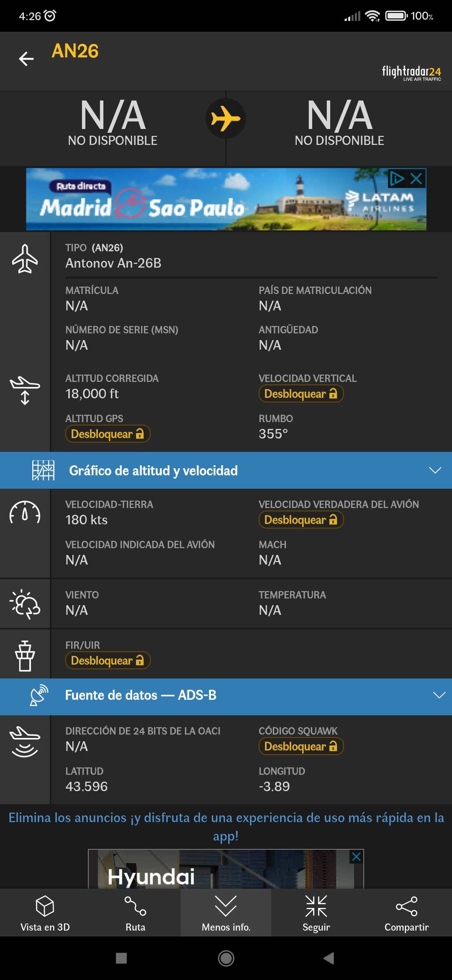Unlock Velocidad Verdadera del Avión

pos(301,520)
